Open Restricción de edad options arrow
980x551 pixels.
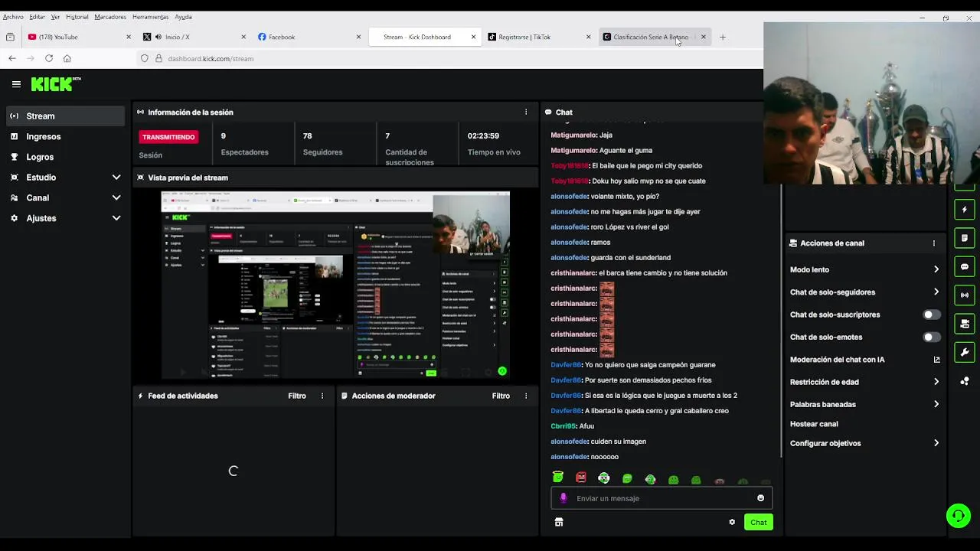[x=936, y=382]
